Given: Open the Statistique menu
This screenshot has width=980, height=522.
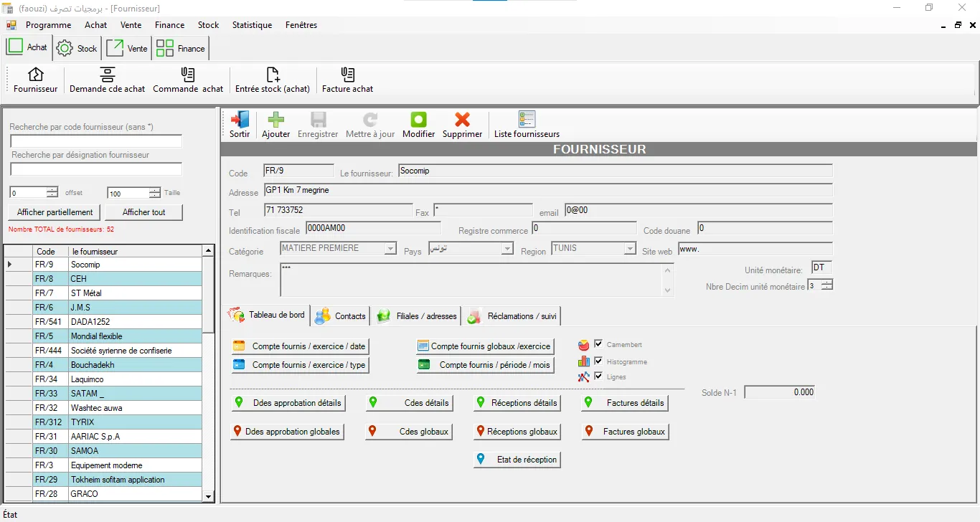Looking at the screenshot, I should point(252,24).
